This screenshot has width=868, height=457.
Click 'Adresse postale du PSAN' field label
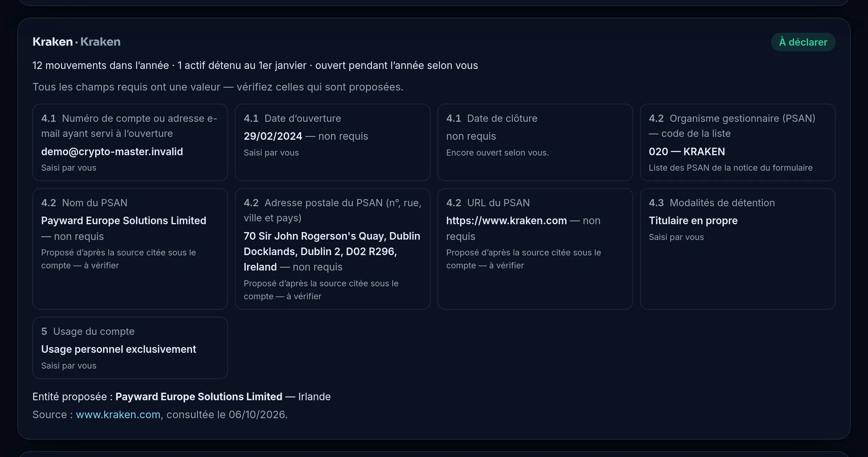pos(332,210)
